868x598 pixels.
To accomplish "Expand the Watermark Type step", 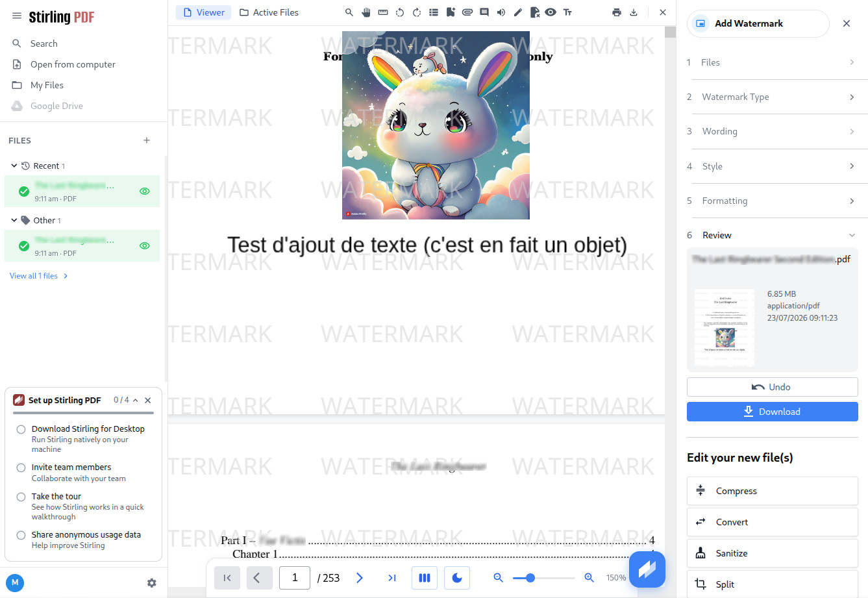I will (x=773, y=97).
